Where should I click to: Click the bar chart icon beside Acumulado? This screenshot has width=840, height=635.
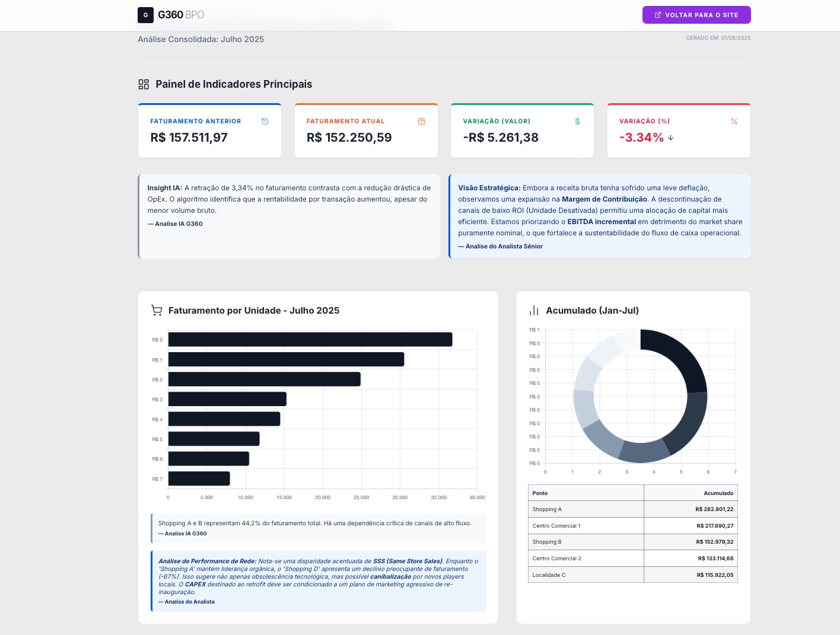[x=534, y=310]
